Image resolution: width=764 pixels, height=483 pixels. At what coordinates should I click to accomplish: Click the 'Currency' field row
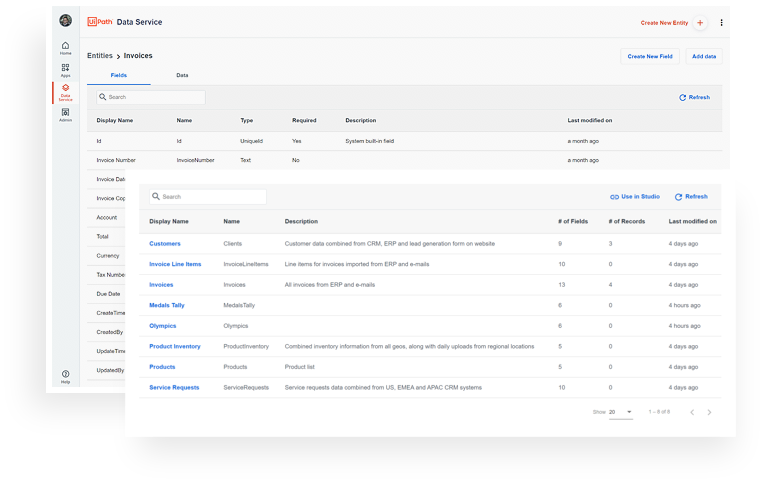coord(108,256)
